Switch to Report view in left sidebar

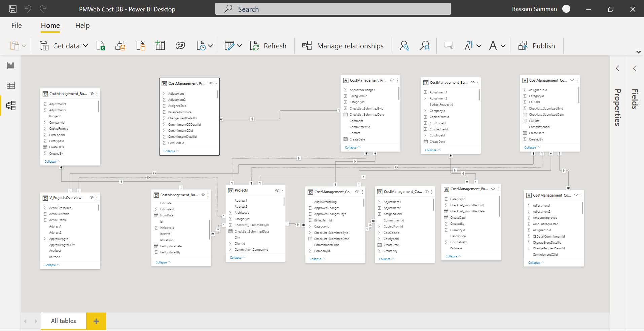11,66
